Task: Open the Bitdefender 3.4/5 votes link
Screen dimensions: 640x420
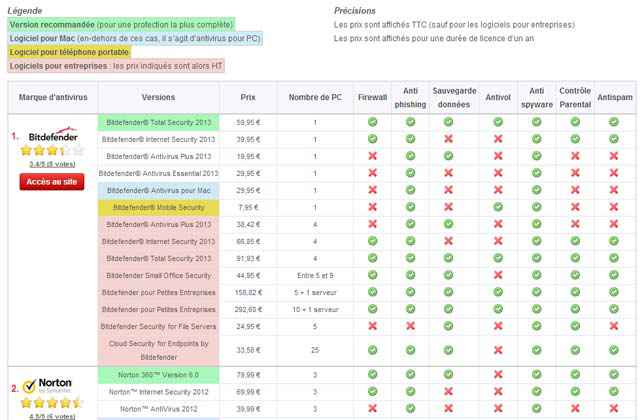Action: 52,164
